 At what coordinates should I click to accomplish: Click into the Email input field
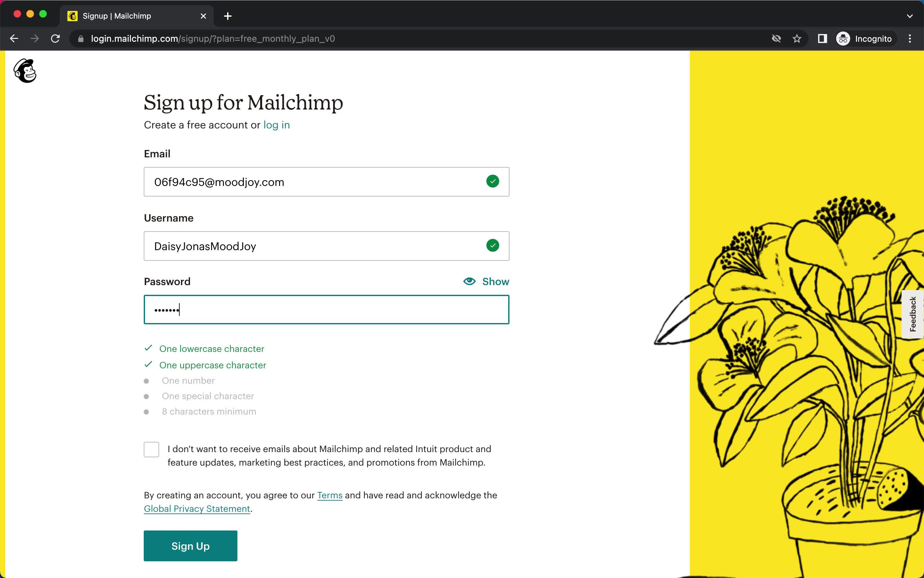[327, 181]
